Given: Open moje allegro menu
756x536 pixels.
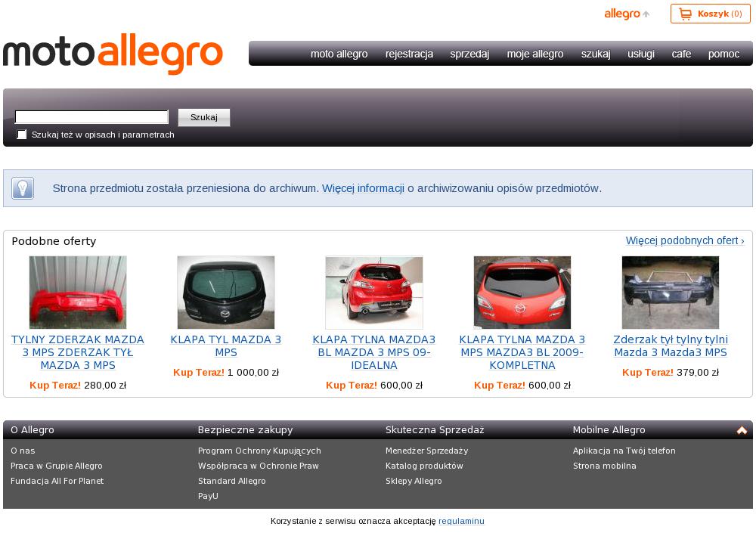Looking at the screenshot, I should [535, 54].
